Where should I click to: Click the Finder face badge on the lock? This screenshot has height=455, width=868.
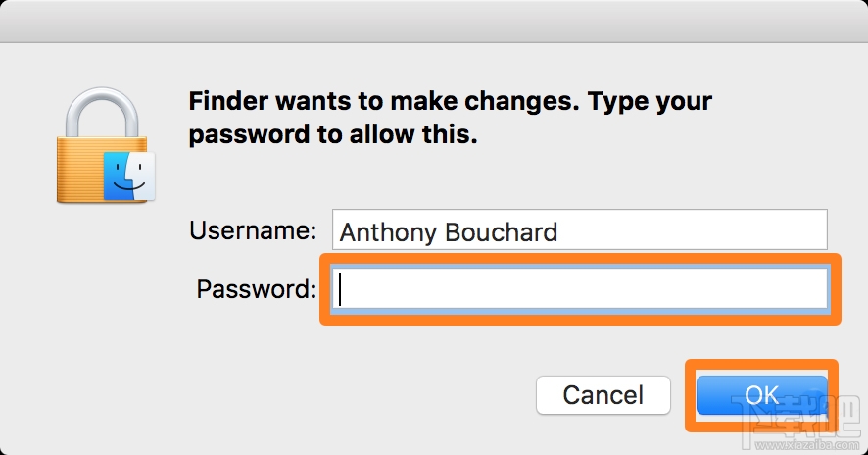click(x=129, y=177)
